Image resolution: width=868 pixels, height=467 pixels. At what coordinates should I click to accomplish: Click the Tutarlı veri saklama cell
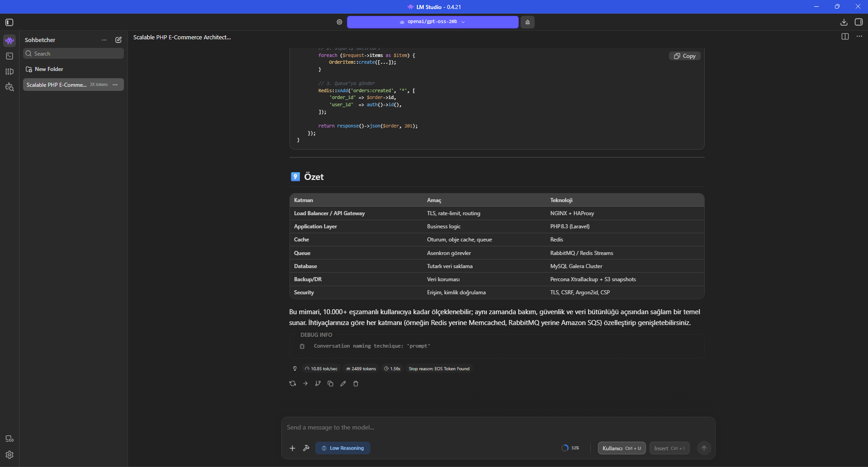point(450,266)
